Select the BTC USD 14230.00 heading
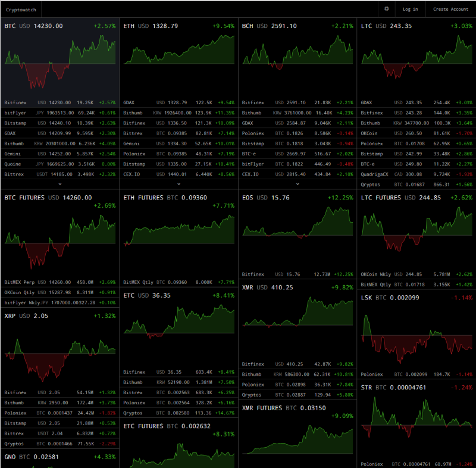This screenshot has height=468, width=476. click(33, 26)
